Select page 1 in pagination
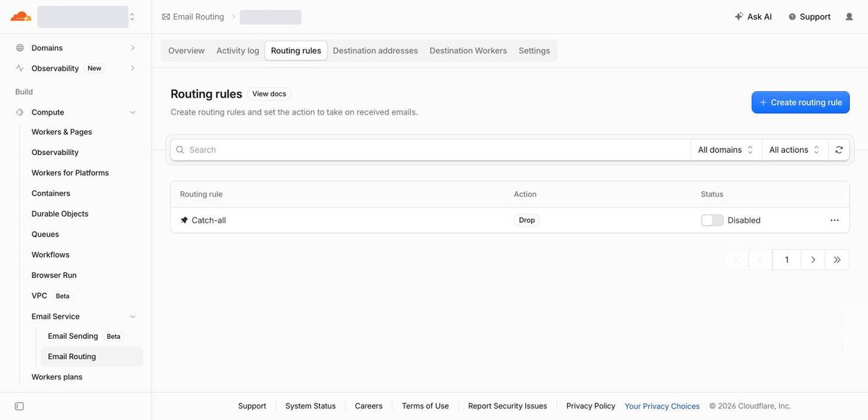The width and height of the screenshot is (868, 420). [x=787, y=260]
